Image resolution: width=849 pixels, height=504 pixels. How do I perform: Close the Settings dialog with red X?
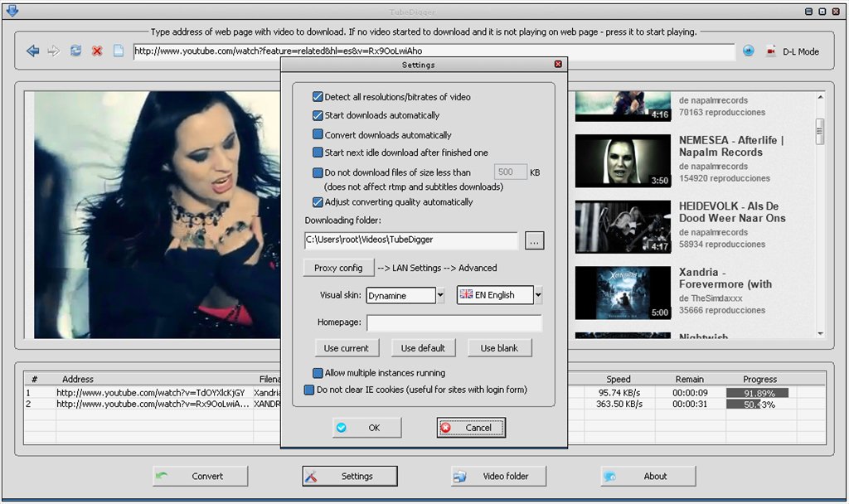pos(558,64)
